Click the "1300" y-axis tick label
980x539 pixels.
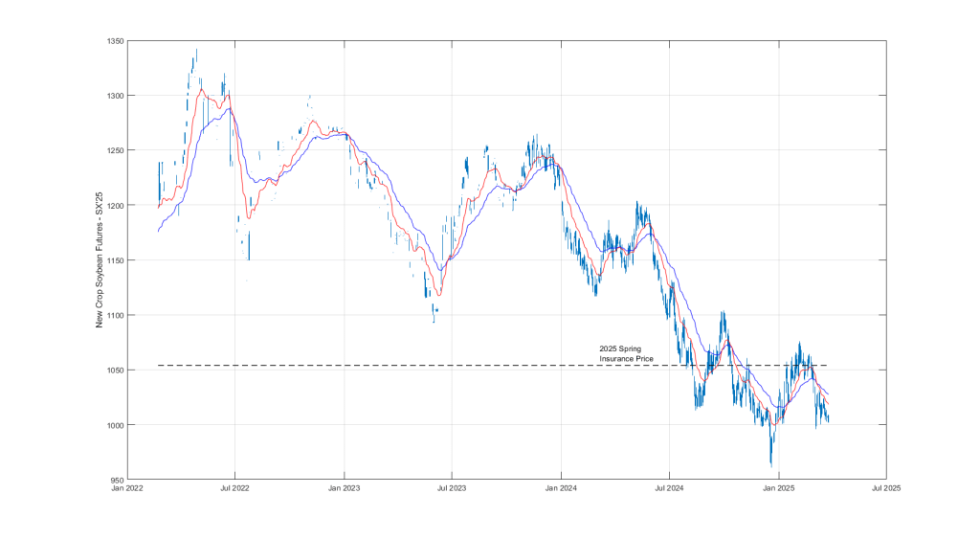tap(116, 96)
